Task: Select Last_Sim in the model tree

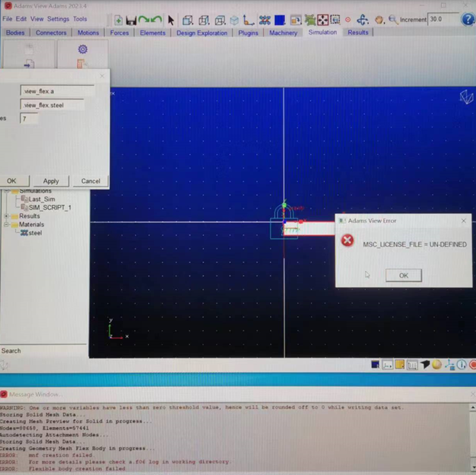Action: (42, 199)
